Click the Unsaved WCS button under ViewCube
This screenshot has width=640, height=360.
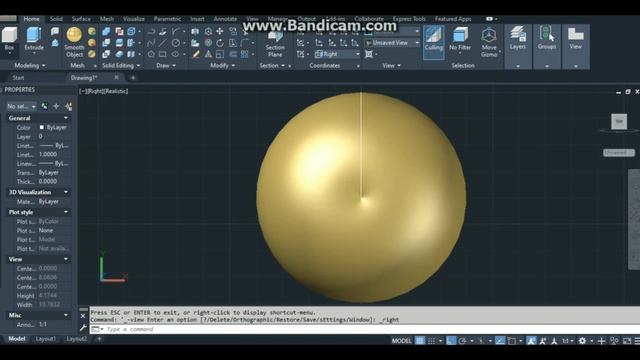(618, 152)
